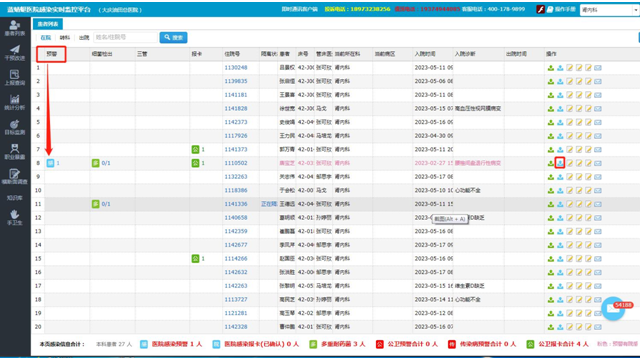Sort by the 预警 column header

pos(51,54)
